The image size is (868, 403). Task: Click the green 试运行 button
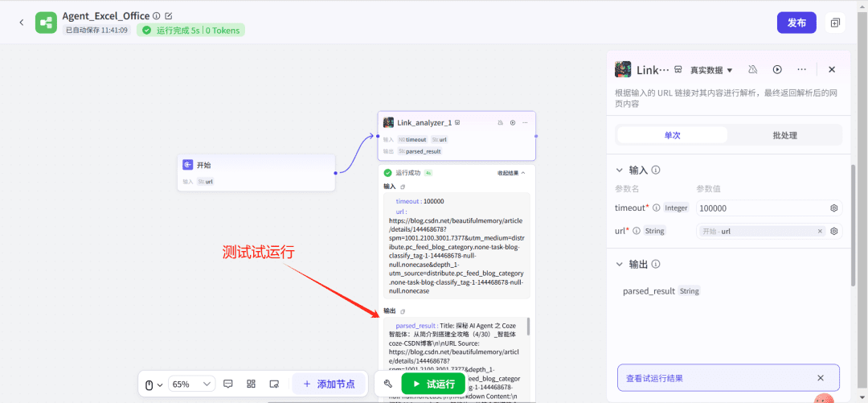pyautogui.click(x=433, y=384)
